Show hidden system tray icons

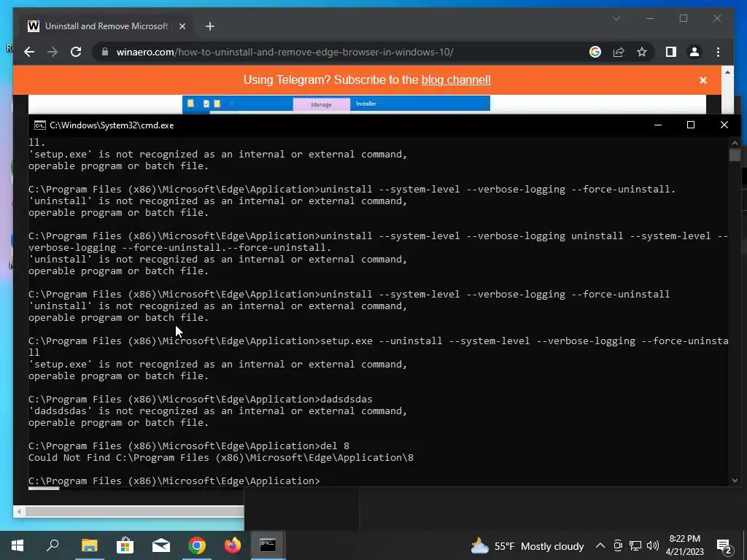[600, 545]
